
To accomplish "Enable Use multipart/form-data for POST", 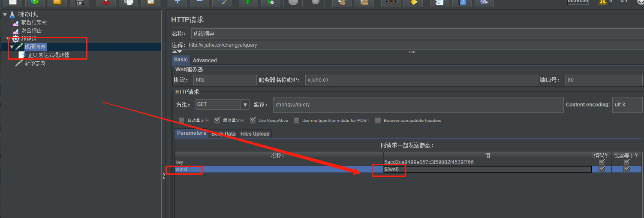I will click(x=297, y=120).
